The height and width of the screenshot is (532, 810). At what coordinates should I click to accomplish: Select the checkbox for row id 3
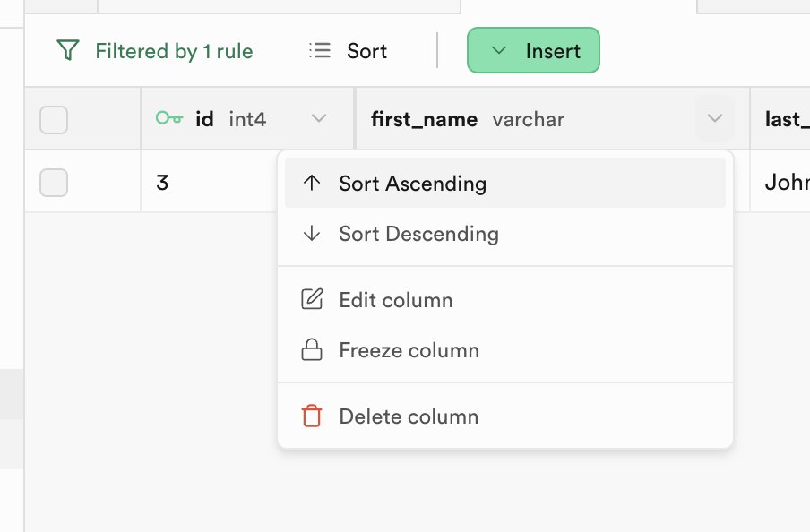pos(54,183)
